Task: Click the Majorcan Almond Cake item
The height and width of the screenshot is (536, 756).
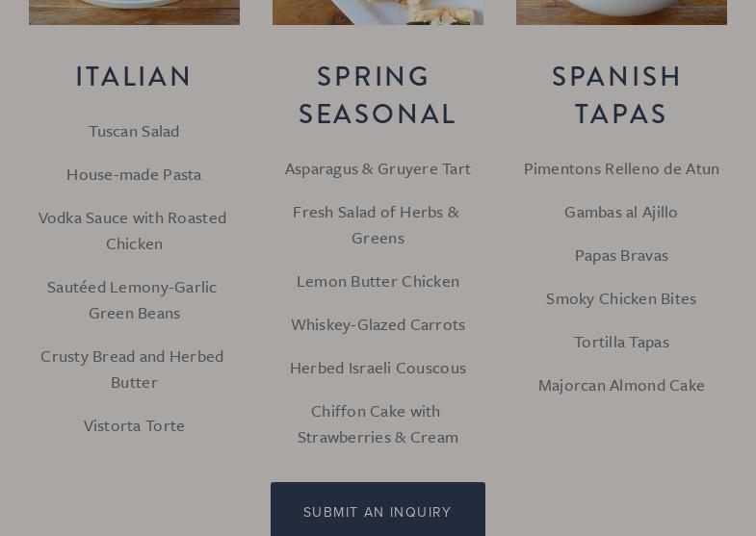Action: (621, 385)
